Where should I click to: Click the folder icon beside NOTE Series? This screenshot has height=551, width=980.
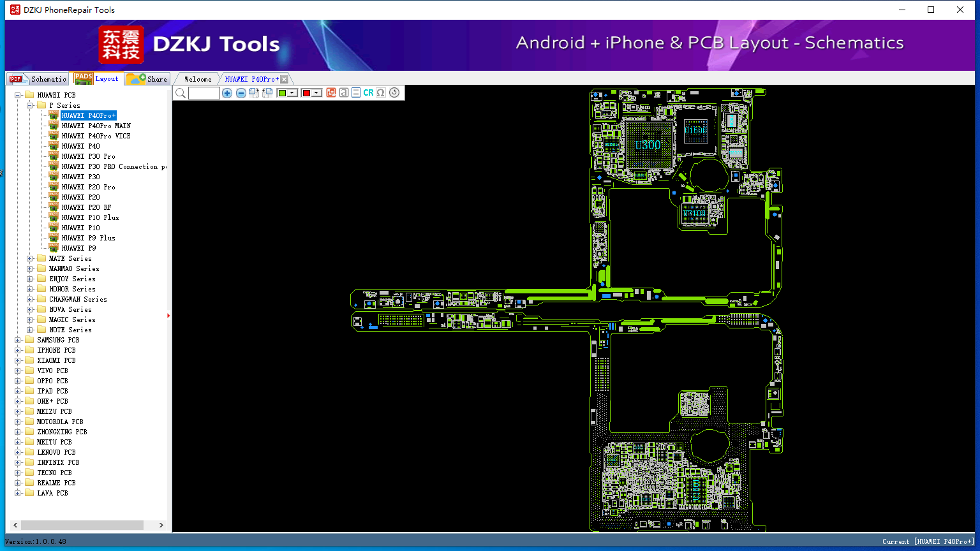[41, 330]
